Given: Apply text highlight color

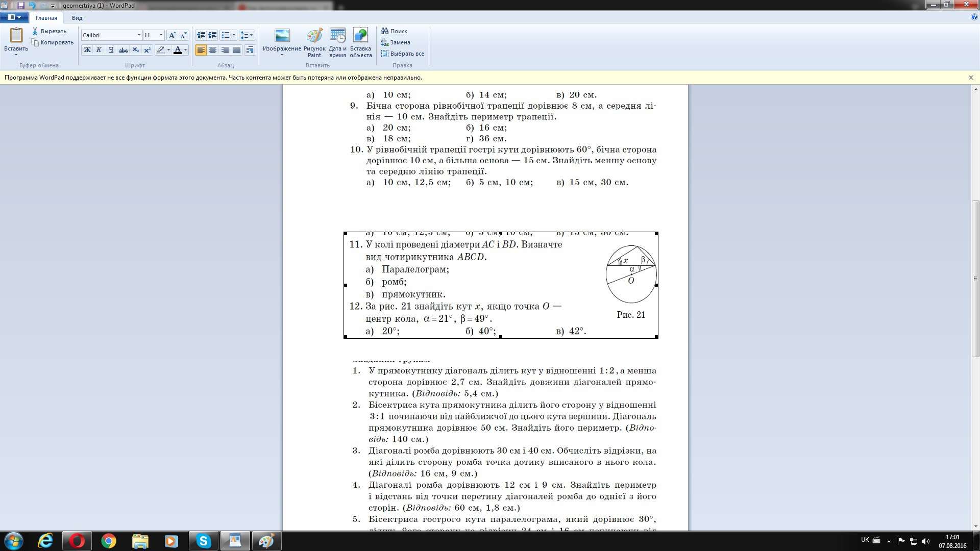Looking at the screenshot, I should click(x=161, y=50).
